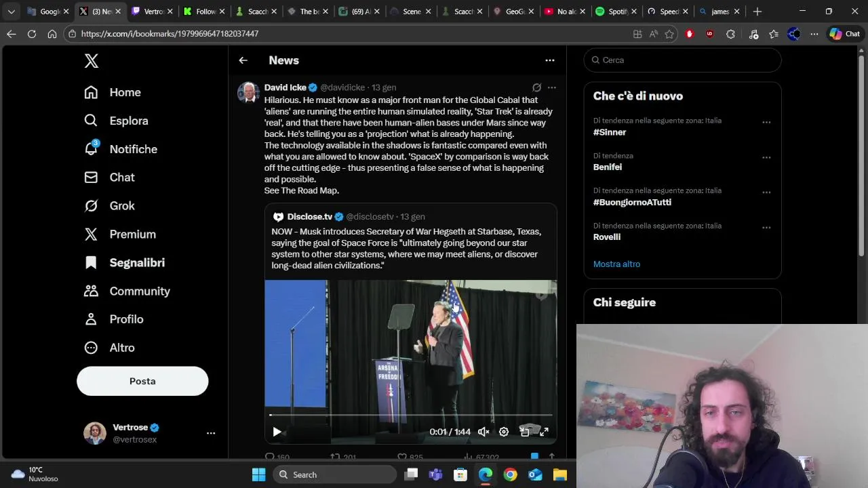This screenshot has width=868, height=488.
Task: Repost using the retweet icon
Action: [334, 457]
